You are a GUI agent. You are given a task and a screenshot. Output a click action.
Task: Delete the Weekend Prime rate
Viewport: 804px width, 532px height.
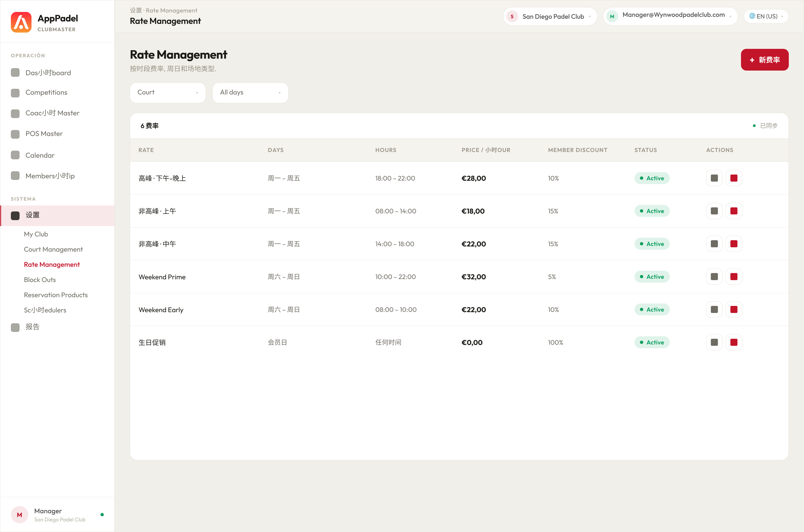click(x=734, y=277)
